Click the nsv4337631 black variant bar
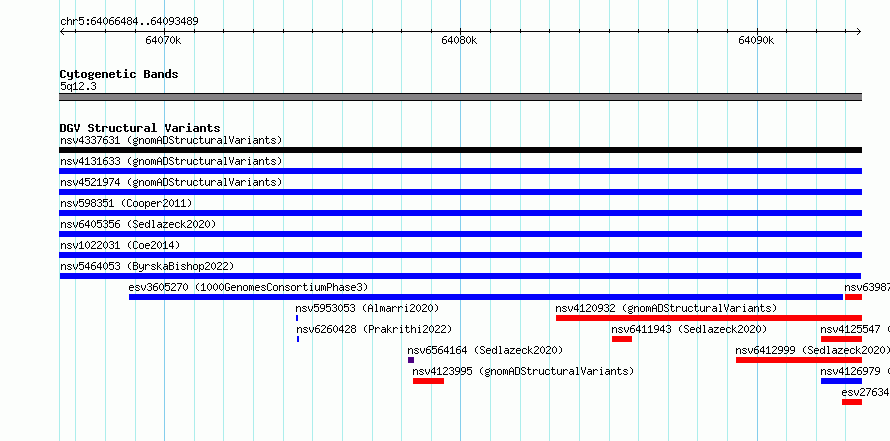 click(460, 150)
